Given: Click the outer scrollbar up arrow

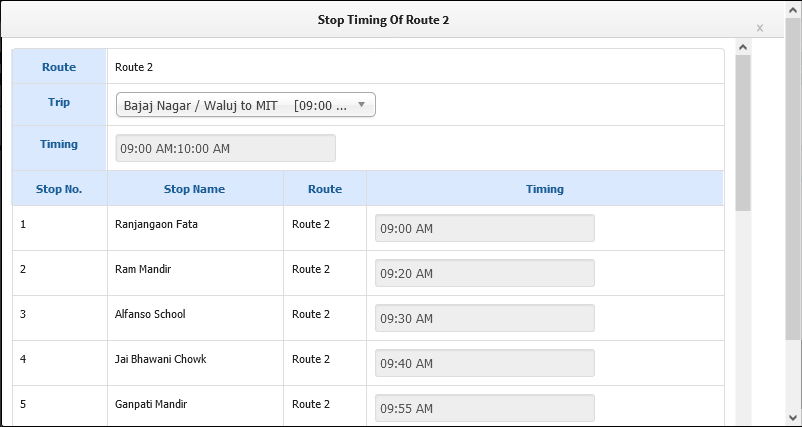Looking at the screenshot, I should 794,8.
